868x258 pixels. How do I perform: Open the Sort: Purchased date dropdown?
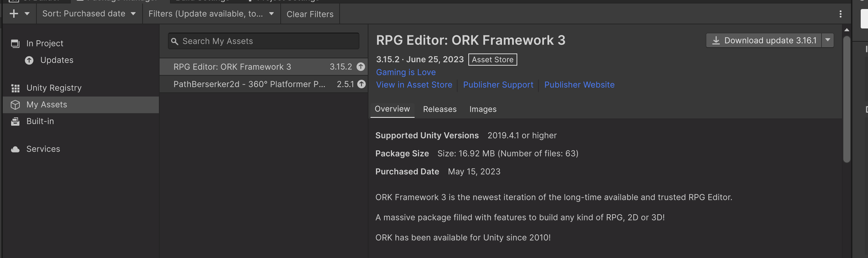[89, 14]
